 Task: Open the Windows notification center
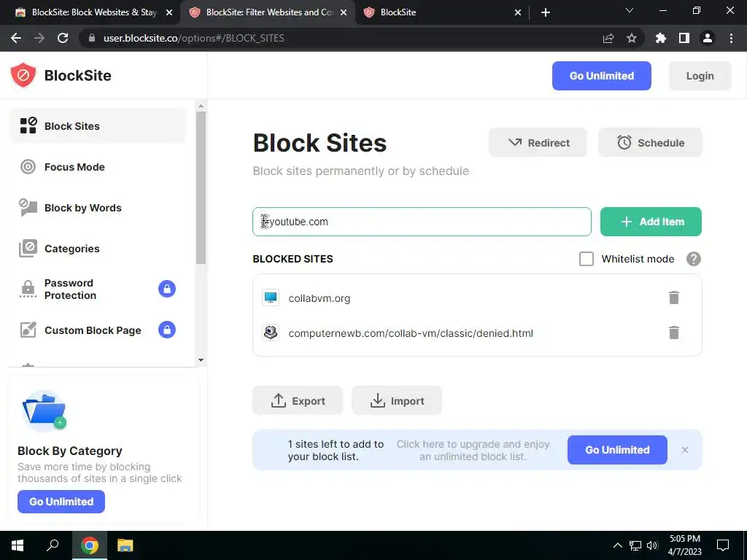(x=723, y=545)
